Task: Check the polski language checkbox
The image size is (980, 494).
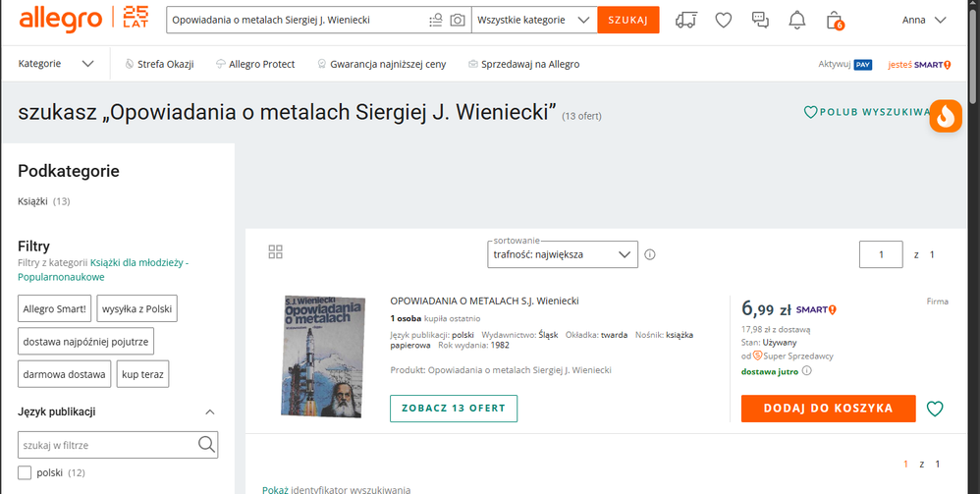Action: [25, 472]
